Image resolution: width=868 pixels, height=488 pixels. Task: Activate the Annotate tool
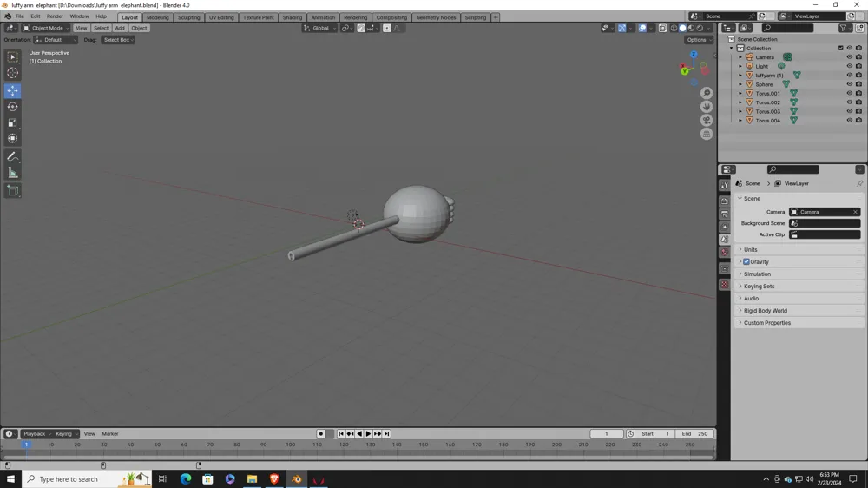[13, 156]
